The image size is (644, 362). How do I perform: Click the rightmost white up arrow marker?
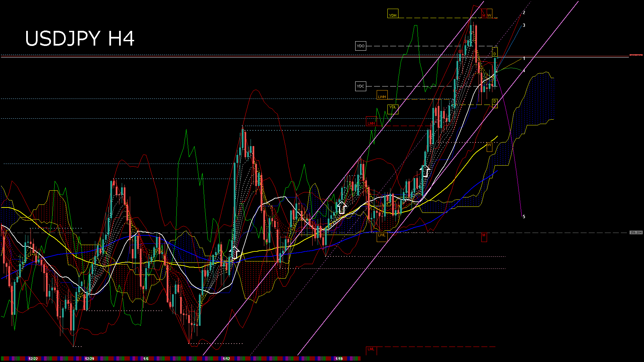[x=426, y=171]
